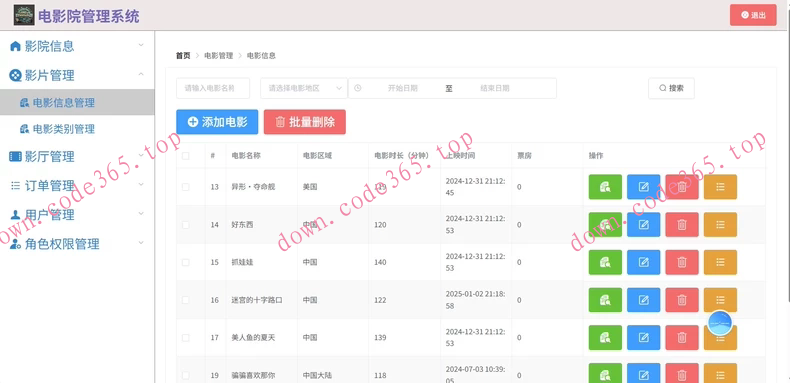Click the 搜索 button
Viewport: 790px width, 383px height.
click(671, 88)
